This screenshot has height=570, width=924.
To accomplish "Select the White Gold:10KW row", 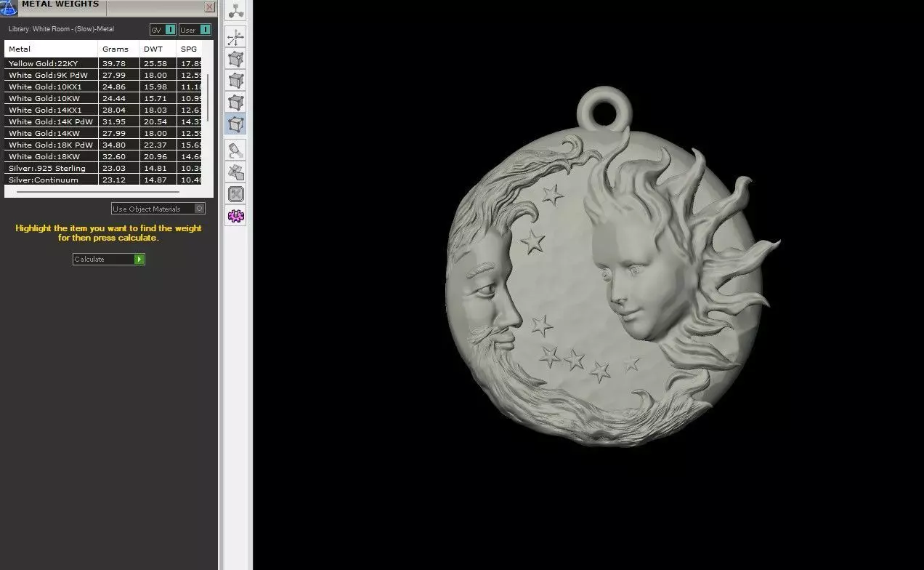I will [103, 98].
